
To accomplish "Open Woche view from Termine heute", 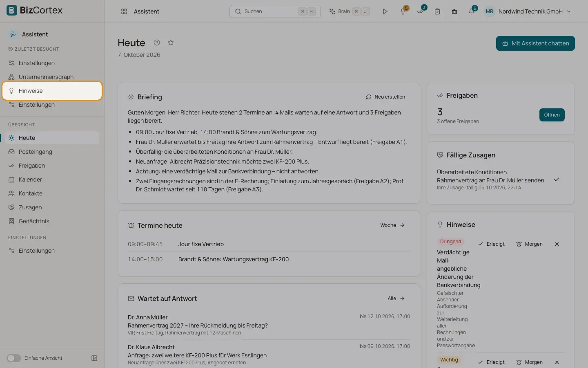I will 392,225.
